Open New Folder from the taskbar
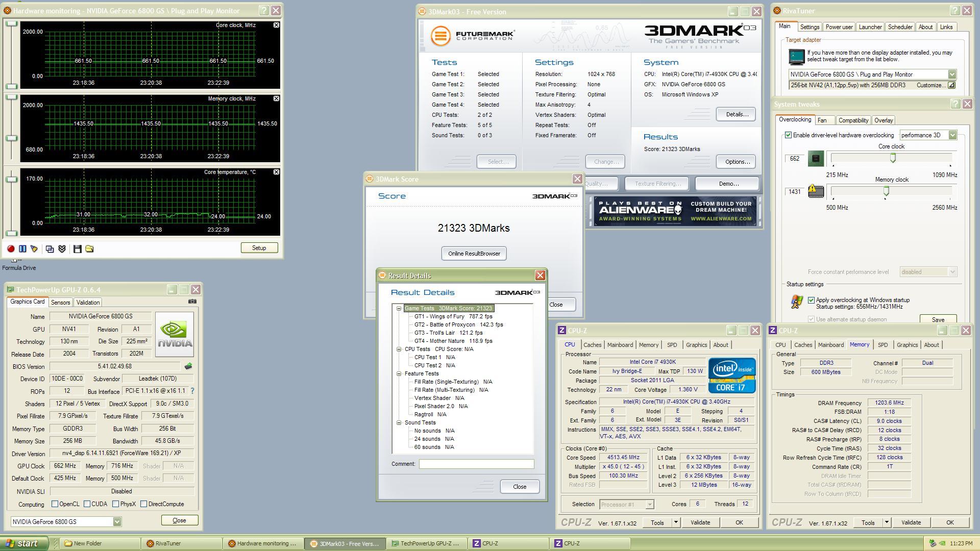Screen dimensions: 980x551 click(x=100, y=543)
